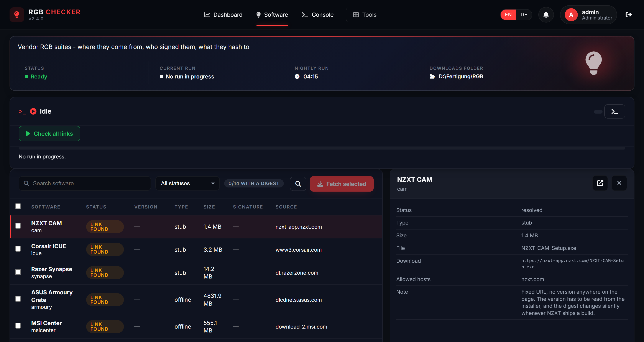Viewport: 644px width, 342px height.
Task: Click the Link Found badge for Corsair iCUE
Action: [x=105, y=250]
